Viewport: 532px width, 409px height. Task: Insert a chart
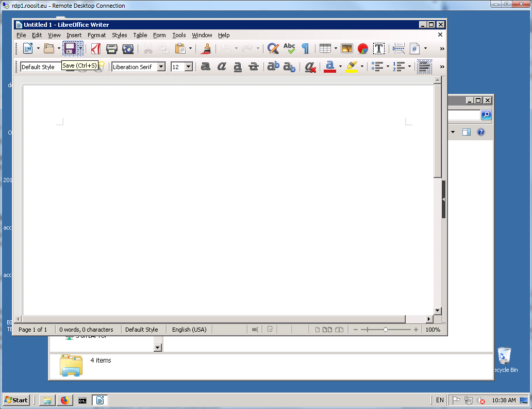[x=363, y=48]
